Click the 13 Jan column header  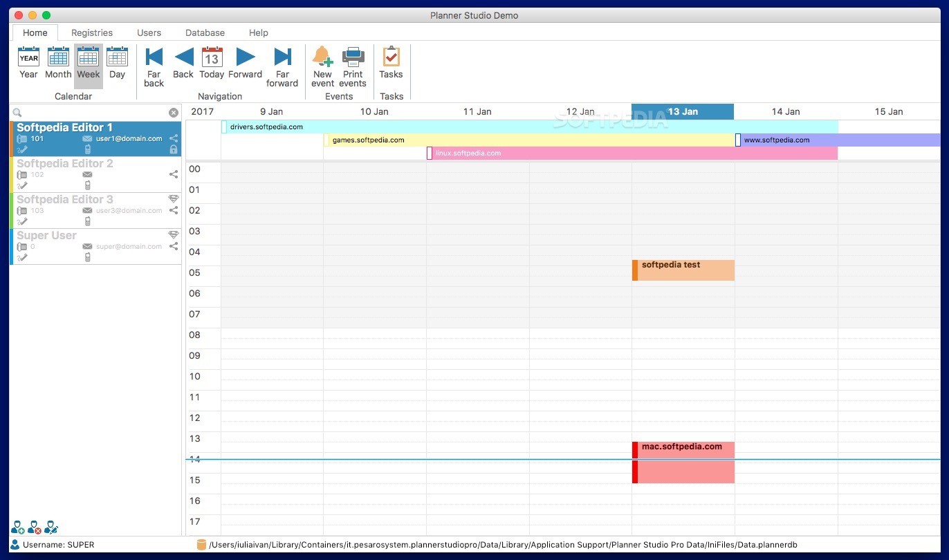coord(683,111)
